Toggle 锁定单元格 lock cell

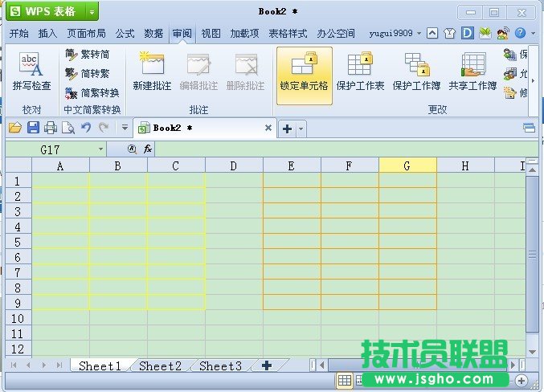click(x=305, y=76)
